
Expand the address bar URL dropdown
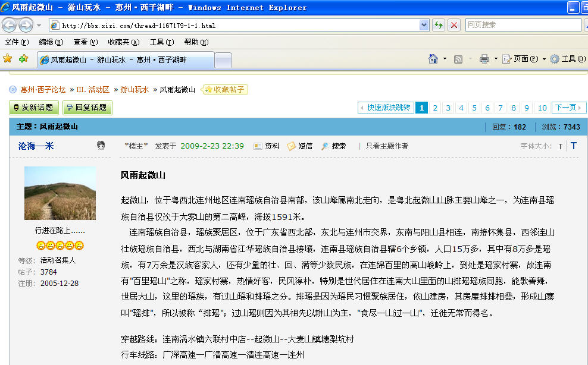click(424, 25)
